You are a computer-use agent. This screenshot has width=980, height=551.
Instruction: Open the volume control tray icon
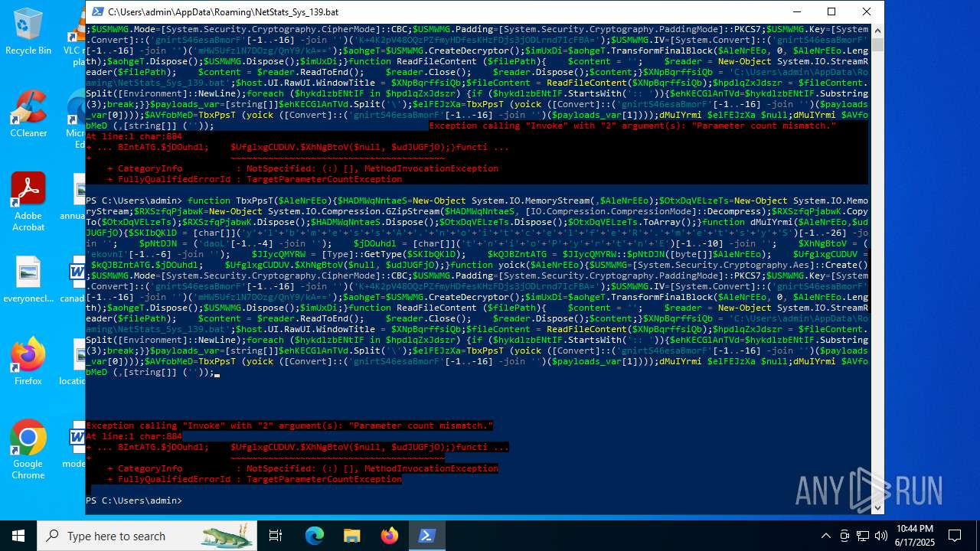pyautogui.click(x=881, y=536)
